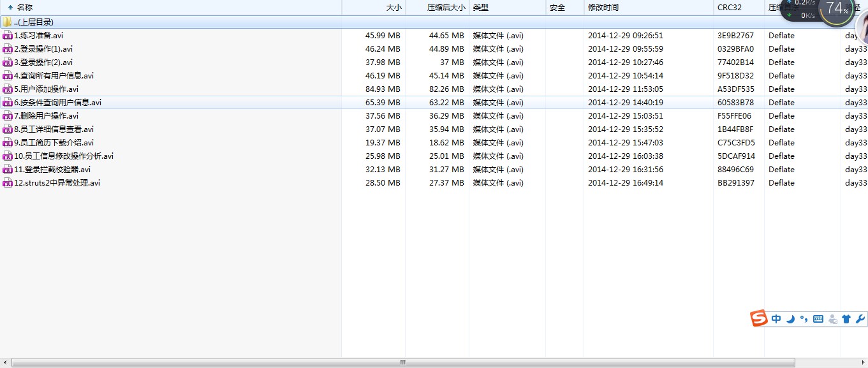The image size is (868, 368).
Task: Click the parent directory folder icon
Action: (7, 22)
